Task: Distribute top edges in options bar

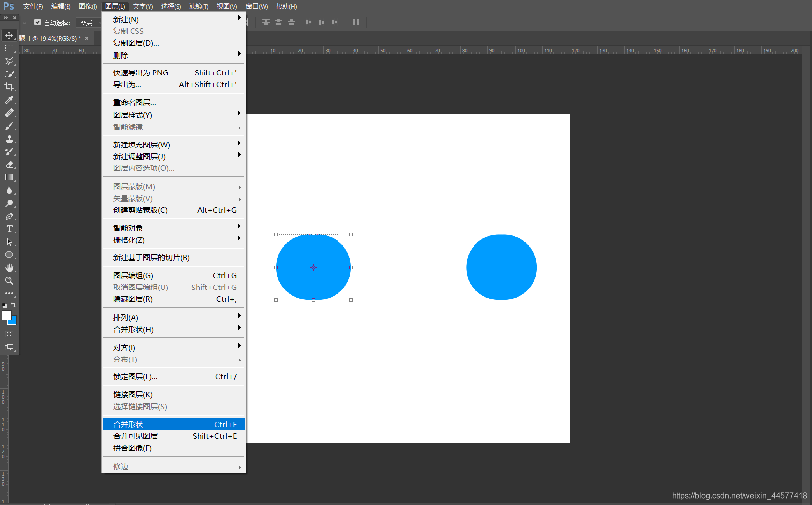Action: [x=266, y=22]
